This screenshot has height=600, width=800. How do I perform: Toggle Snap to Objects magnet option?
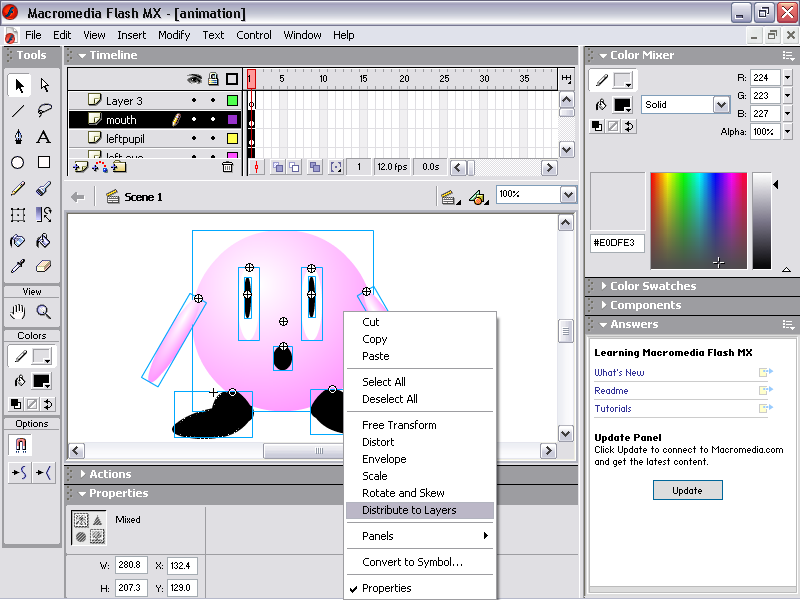click(x=19, y=445)
